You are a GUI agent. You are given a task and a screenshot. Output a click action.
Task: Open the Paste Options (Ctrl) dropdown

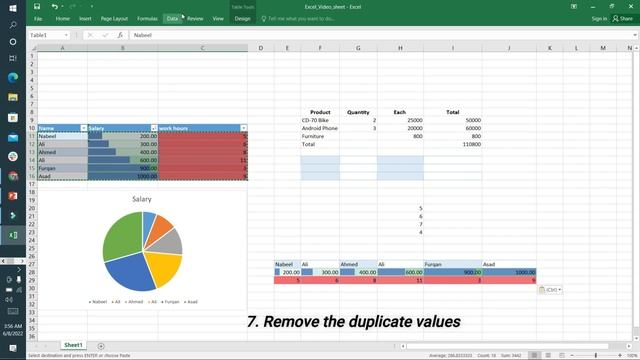(x=550, y=290)
